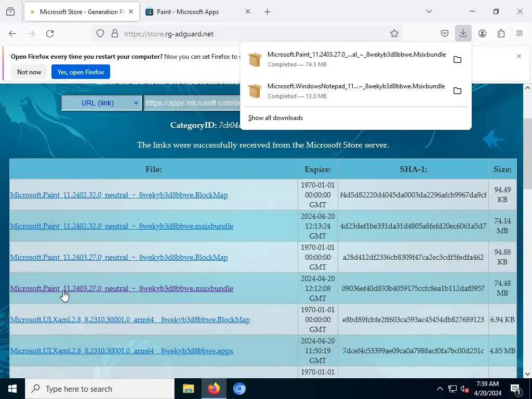
Task: Close the Paint - Microsoft Apps tab
Action: point(248,11)
